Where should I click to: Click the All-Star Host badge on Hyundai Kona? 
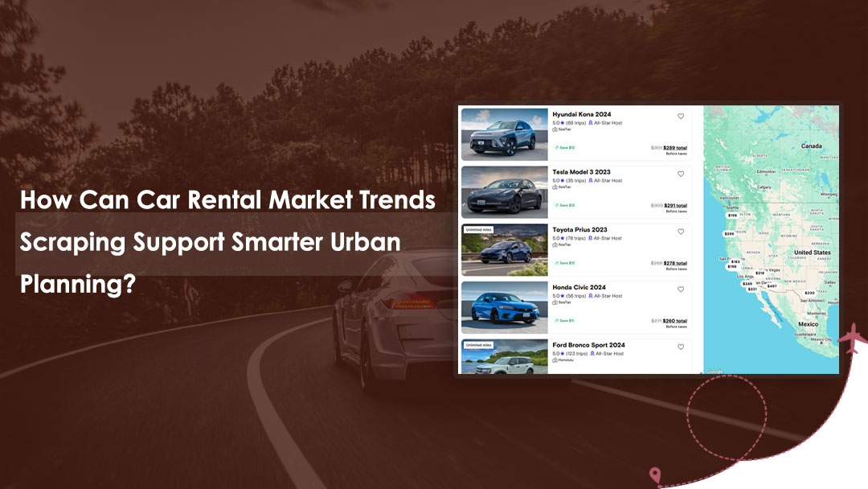coord(605,123)
